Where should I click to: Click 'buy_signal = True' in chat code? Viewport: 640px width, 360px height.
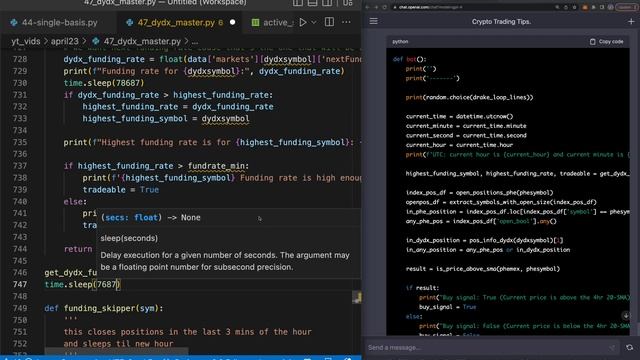coord(447,307)
